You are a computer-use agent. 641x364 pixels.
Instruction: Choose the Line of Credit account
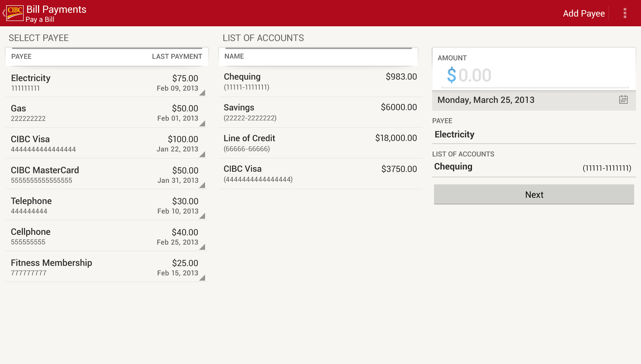[x=319, y=143]
